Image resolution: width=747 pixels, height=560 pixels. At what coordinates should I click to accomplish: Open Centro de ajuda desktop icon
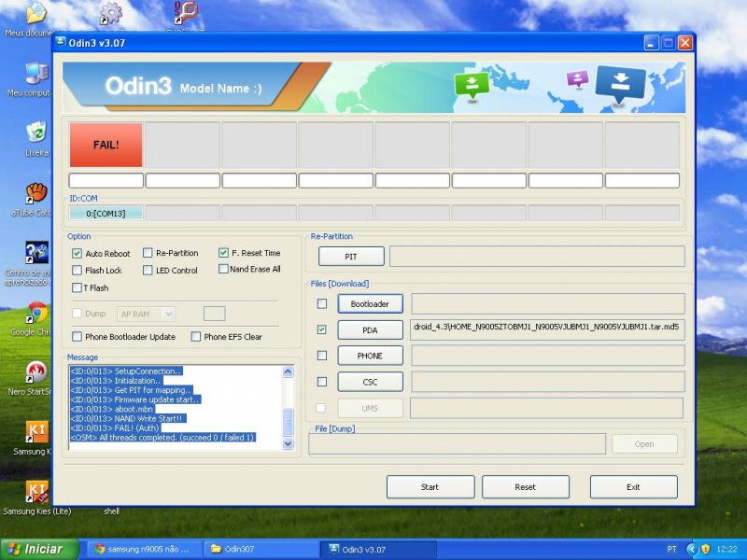click(36, 252)
